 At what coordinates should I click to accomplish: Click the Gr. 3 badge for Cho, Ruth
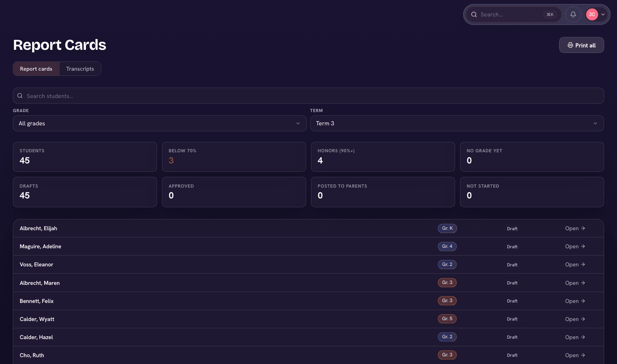coord(447,355)
